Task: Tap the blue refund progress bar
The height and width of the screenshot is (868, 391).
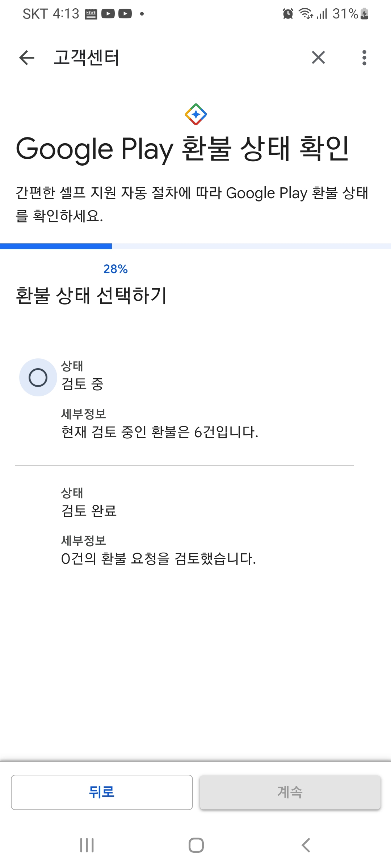Action: tap(56, 246)
